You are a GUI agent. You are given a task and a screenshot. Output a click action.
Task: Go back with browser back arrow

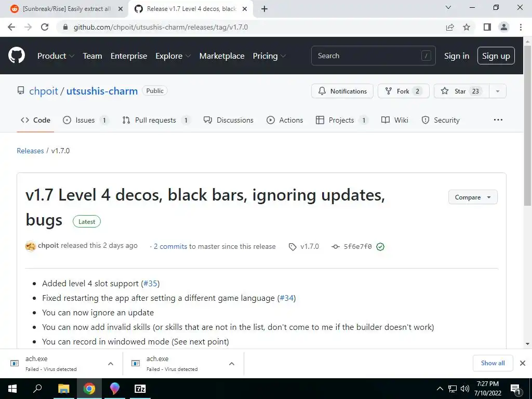click(11, 27)
